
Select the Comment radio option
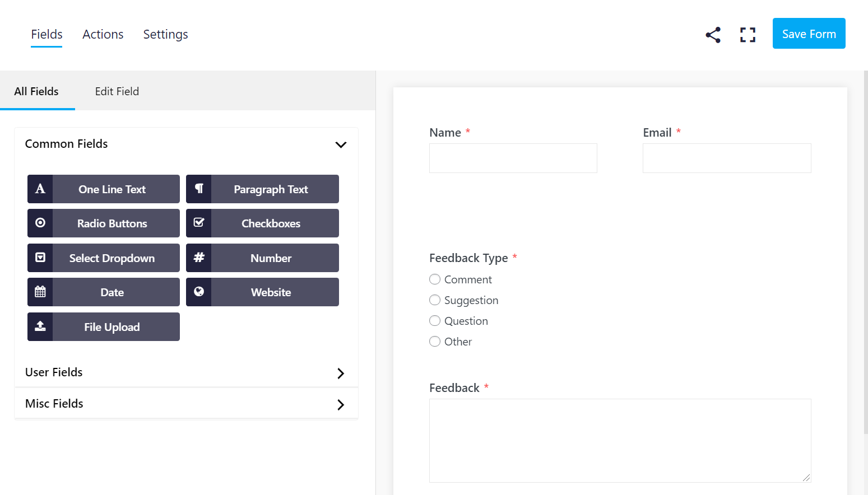435,279
